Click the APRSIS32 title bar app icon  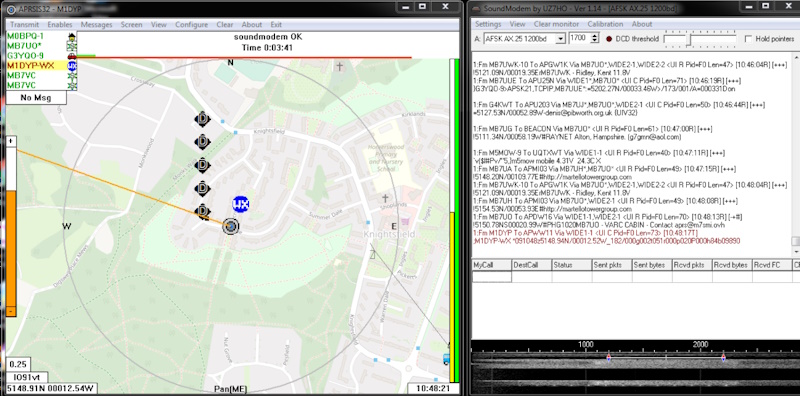[x=11, y=8]
